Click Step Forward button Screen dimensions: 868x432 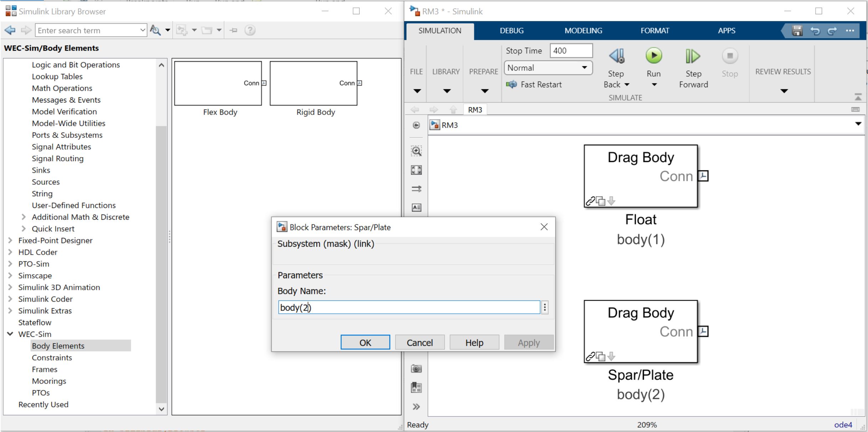pos(693,68)
